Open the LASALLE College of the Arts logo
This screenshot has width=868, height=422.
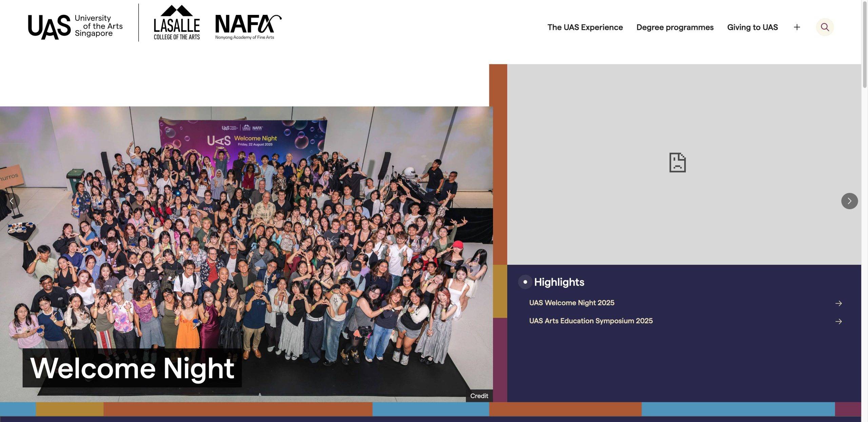(177, 23)
